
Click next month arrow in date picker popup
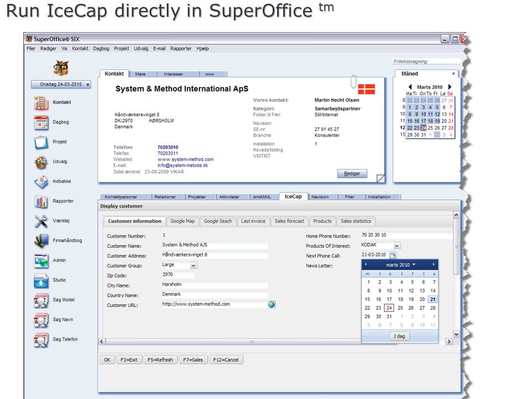[x=433, y=264]
